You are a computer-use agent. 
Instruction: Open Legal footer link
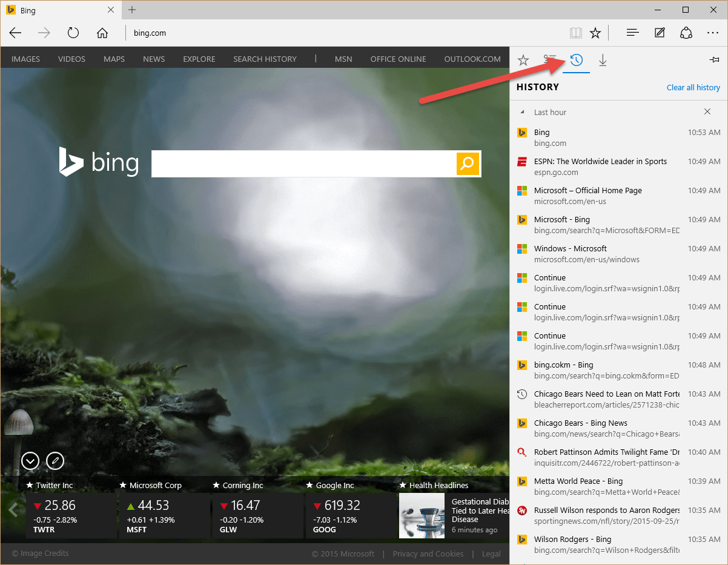coord(491,553)
